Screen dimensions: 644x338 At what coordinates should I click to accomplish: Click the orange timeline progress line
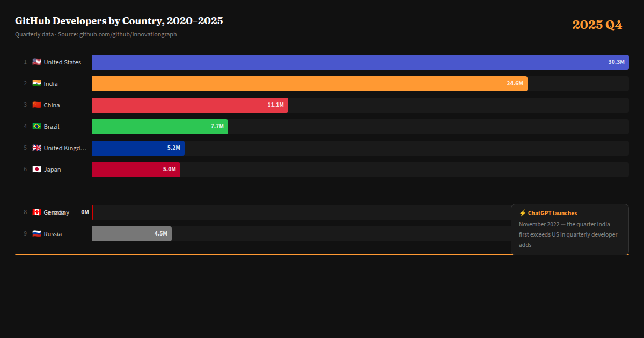(x=322, y=254)
